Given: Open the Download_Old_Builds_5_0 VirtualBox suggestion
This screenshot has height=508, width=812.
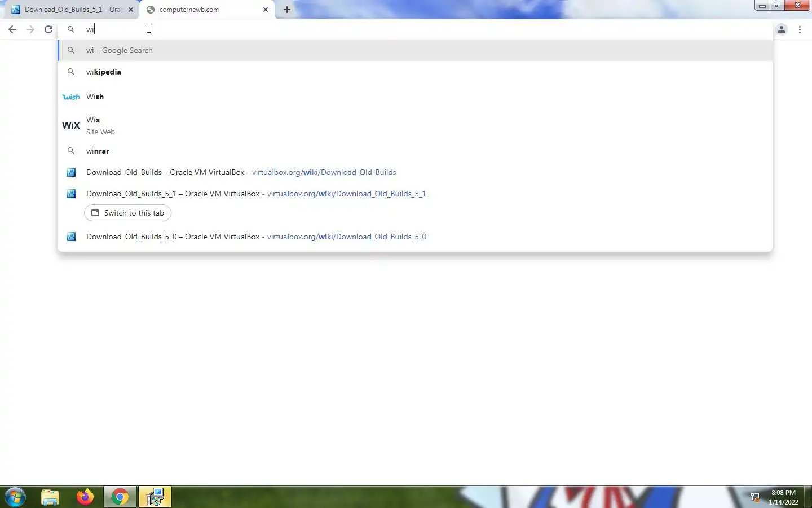Looking at the screenshot, I should 415,237.
